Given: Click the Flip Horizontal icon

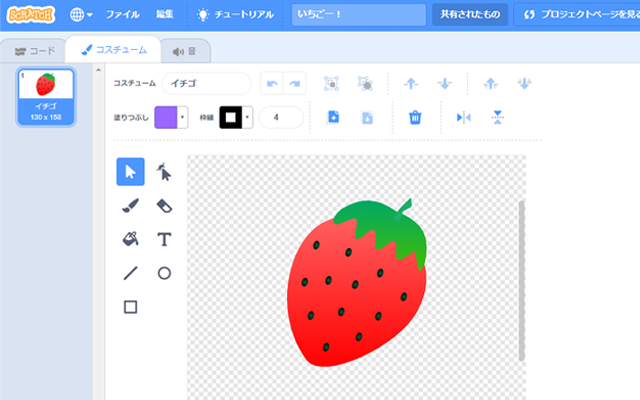Looking at the screenshot, I should (463, 118).
